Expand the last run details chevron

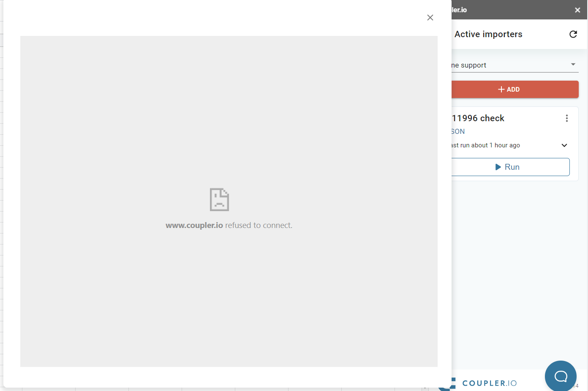click(564, 145)
